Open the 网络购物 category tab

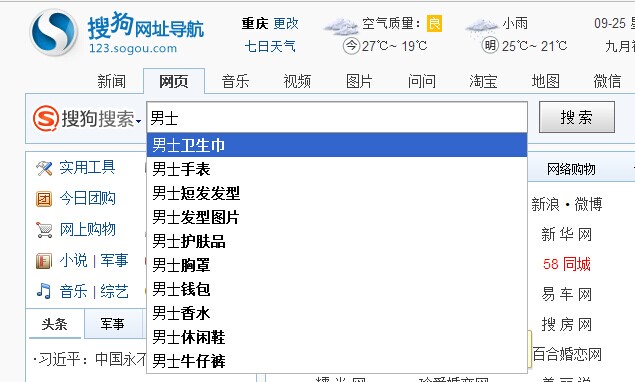click(571, 169)
